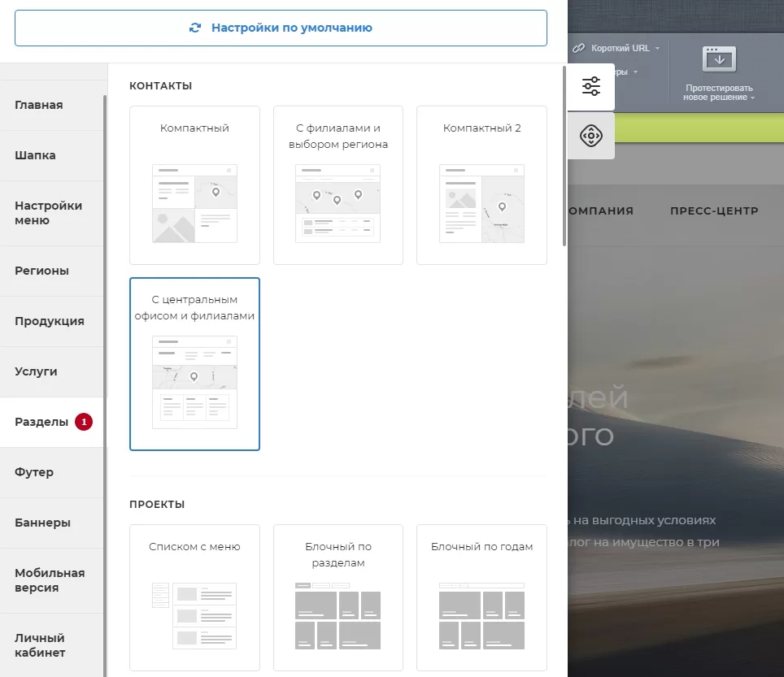Select the Компактный contacts layout
The image size is (784, 677).
point(194,184)
